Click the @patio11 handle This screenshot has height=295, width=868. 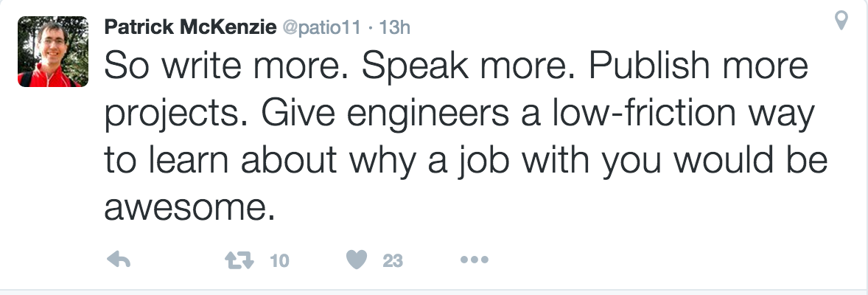tap(321, 27)
